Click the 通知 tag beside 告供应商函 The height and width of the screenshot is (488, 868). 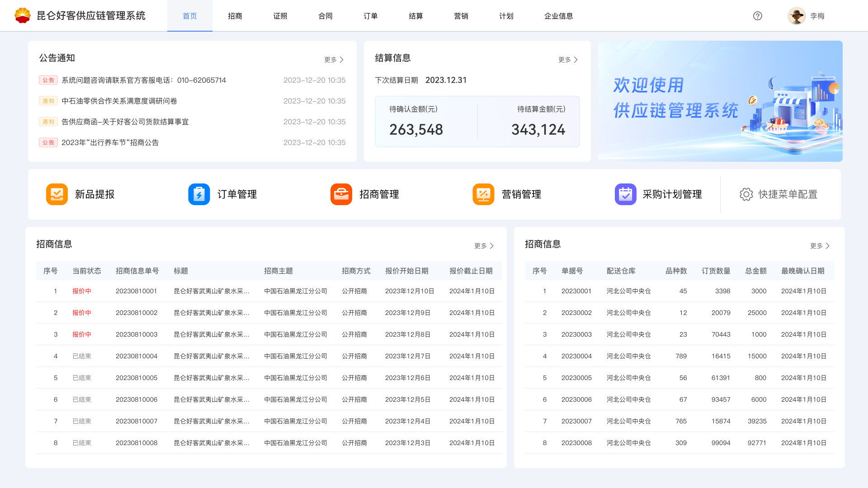click(48, 122)
